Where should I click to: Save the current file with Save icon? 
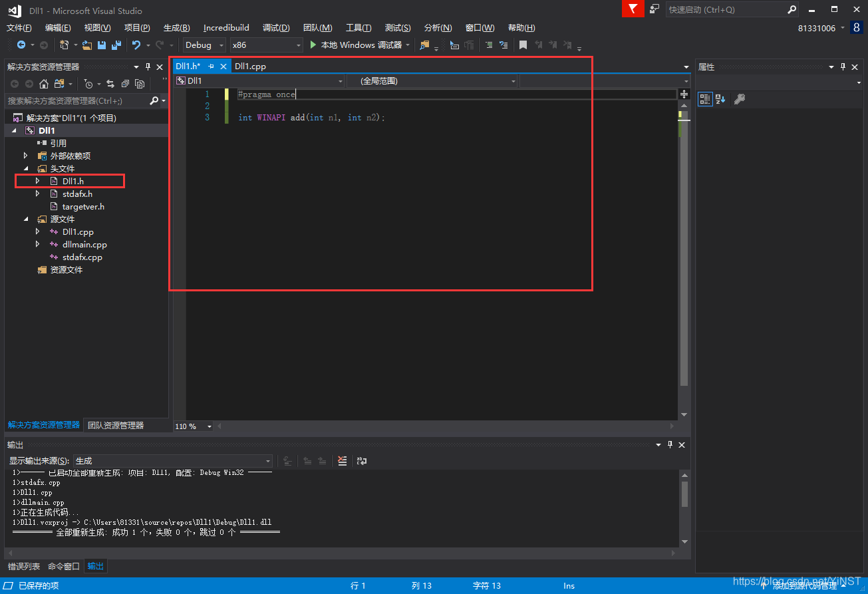coord(102,45)
